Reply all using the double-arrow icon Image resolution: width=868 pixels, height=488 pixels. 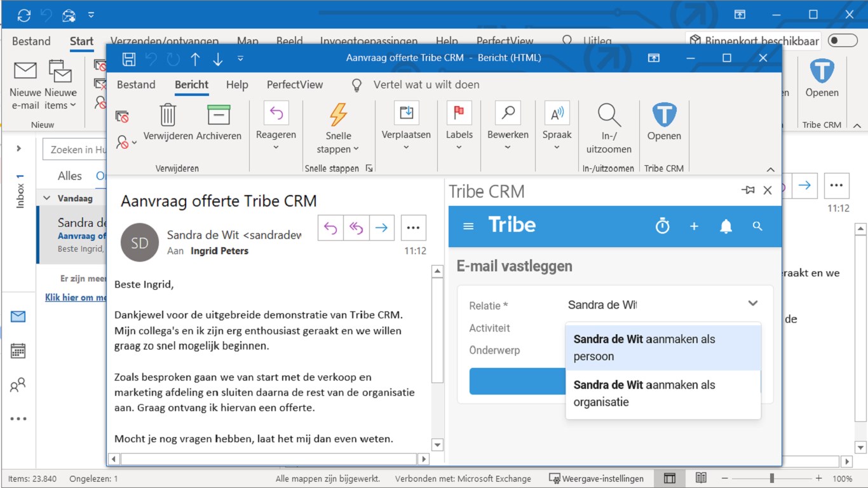point(356,228)
